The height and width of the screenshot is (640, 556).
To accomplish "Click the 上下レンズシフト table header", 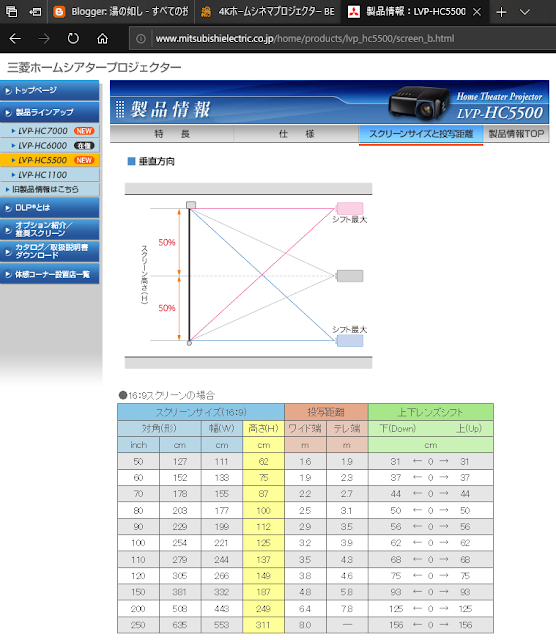I will 431,412.
